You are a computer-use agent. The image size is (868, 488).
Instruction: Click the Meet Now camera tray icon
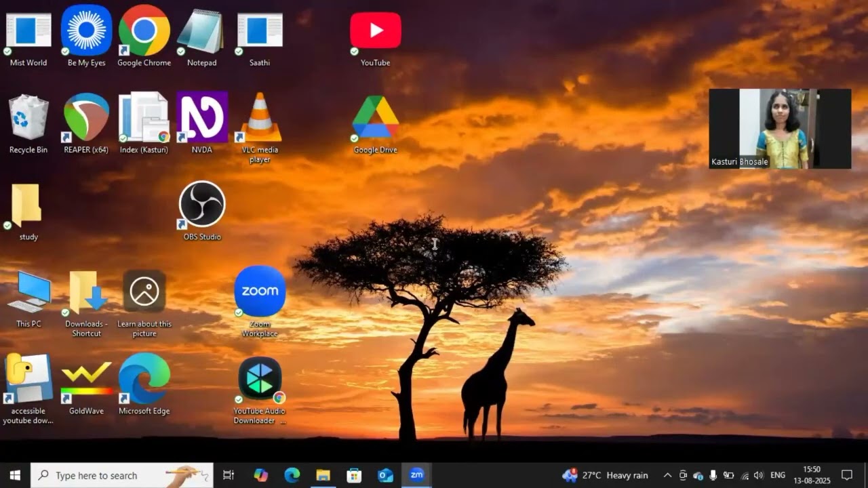(x=683, y=475)
